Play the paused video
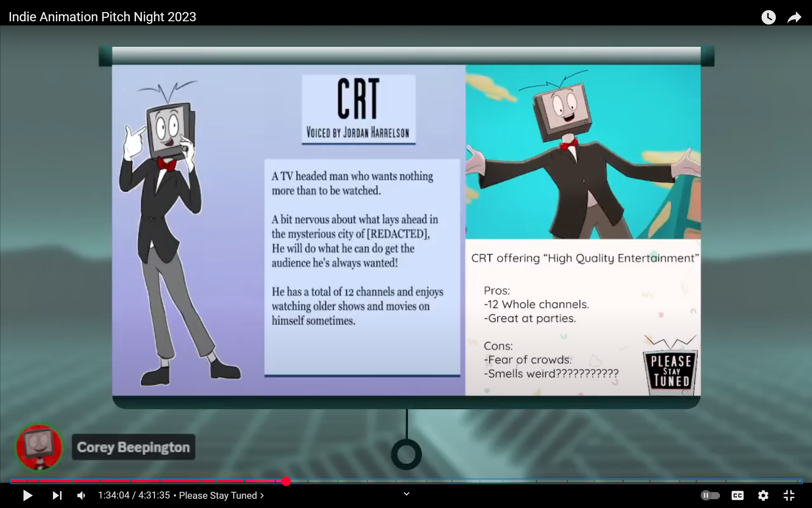Screen dimensions: 812x508 (x=28, y=495)
